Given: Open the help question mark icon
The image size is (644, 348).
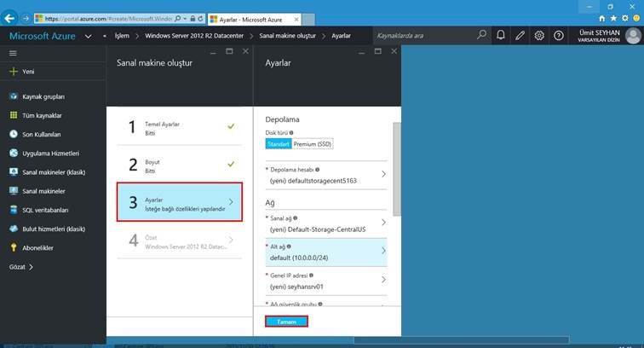Looking at the screenshot, I should pos(559,35).
